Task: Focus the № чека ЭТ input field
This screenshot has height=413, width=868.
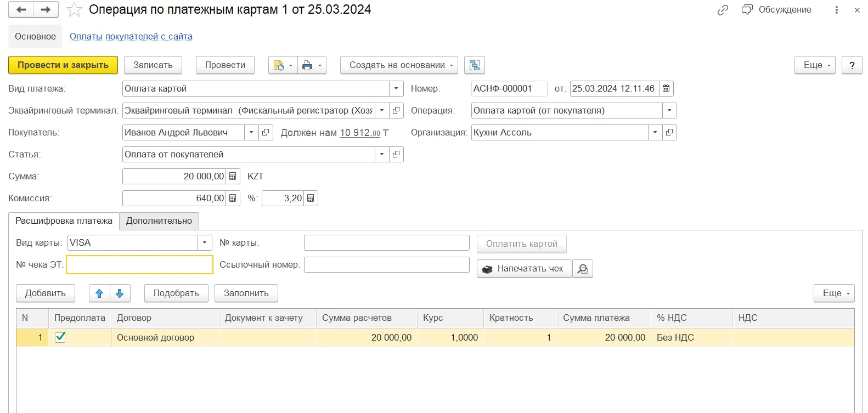Action: click(140, 264)
